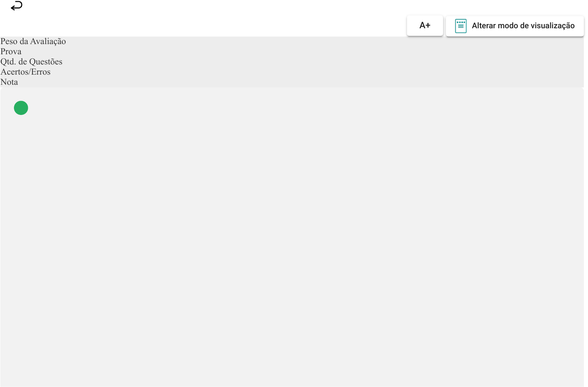
Task: Click the word visualização on the button
Action: (x=553, y=26)
